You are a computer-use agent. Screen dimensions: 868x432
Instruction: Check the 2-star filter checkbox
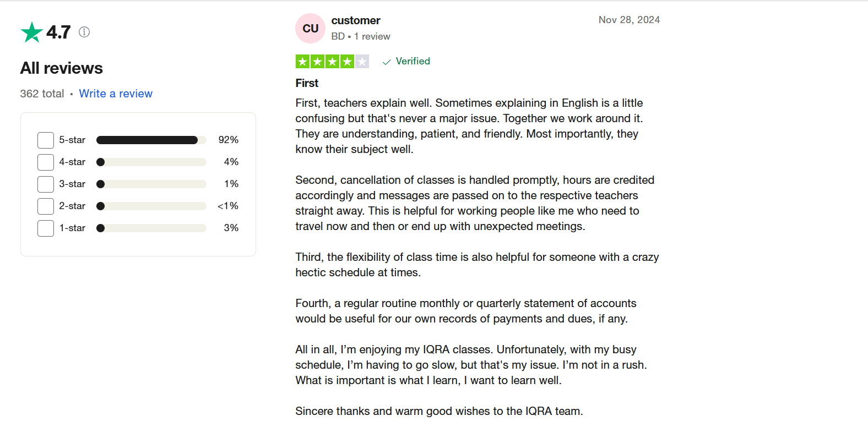(x=46, y=206)
